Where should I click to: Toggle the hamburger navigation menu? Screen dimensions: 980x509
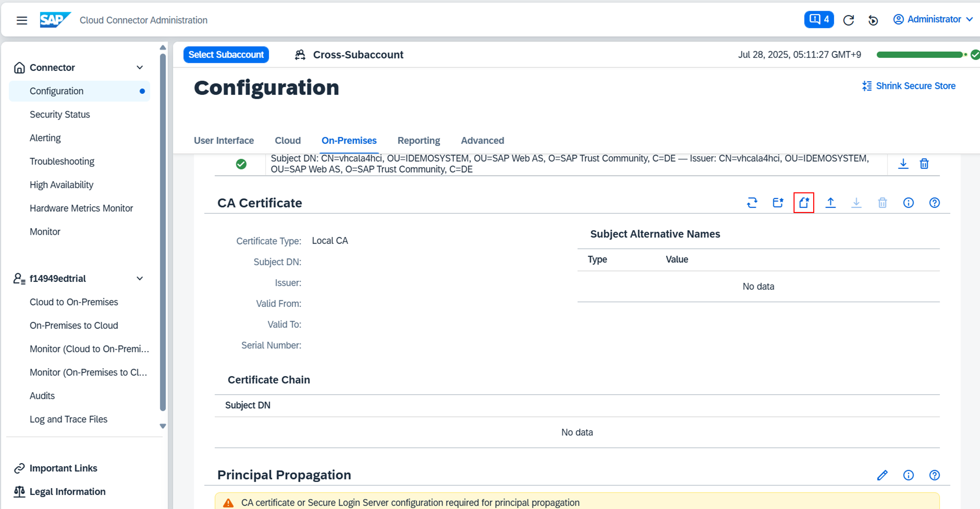pyautogui.click(x=22, y=20)
